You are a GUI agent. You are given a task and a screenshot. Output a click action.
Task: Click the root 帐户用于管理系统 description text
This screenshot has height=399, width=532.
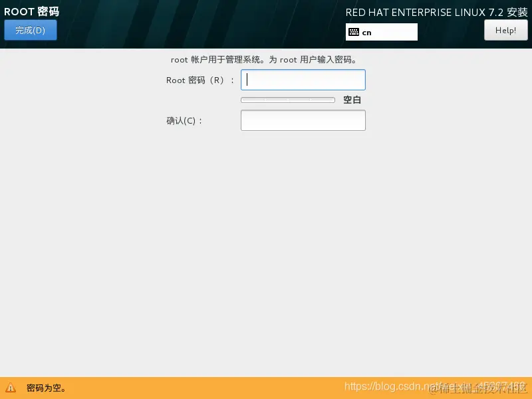[x=263, y=60]
